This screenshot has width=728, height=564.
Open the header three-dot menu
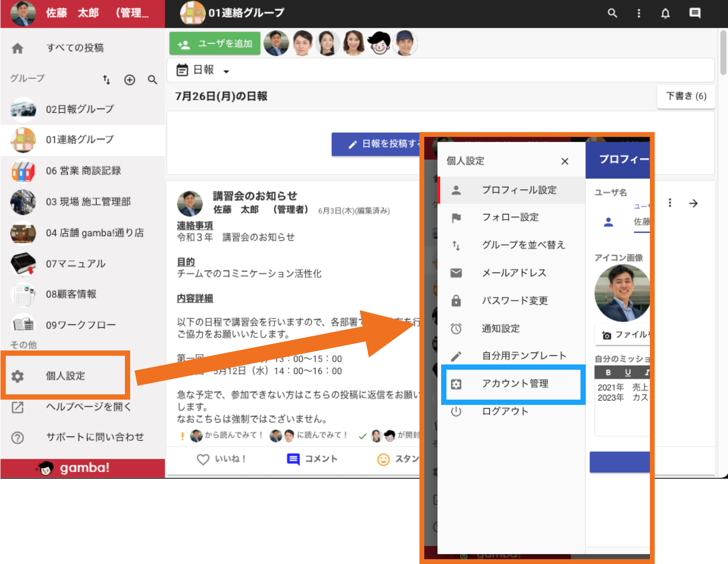coord(638,13)
